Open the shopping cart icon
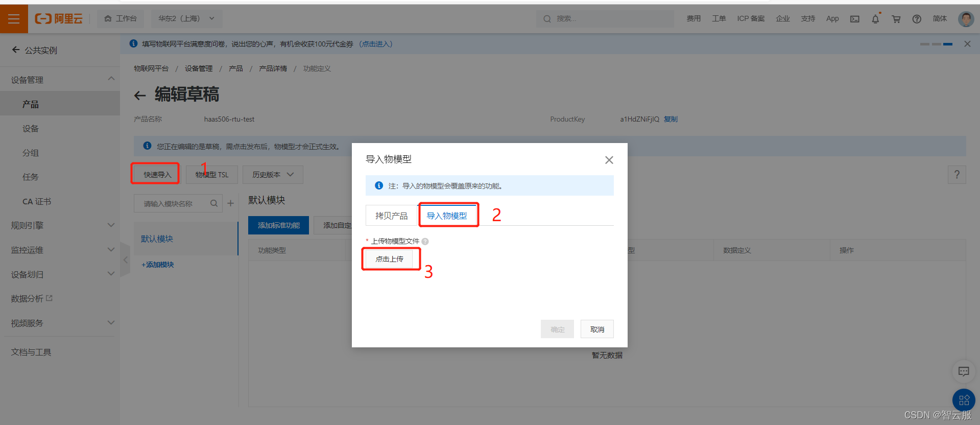The height and width of the screenshot is (425, 980). point(896,19)
